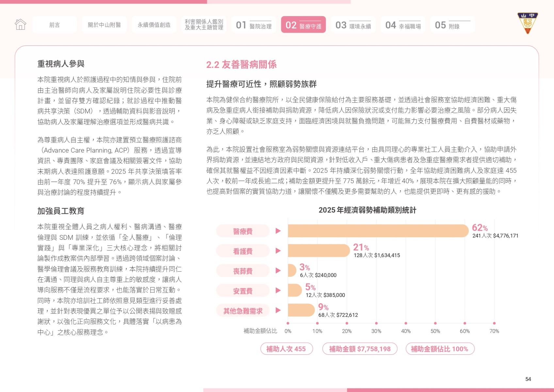The width and height of the screenshot is (554, 392).
Task: Click the 其他急難需求 category pill
Action: click(x=243, y=311)
